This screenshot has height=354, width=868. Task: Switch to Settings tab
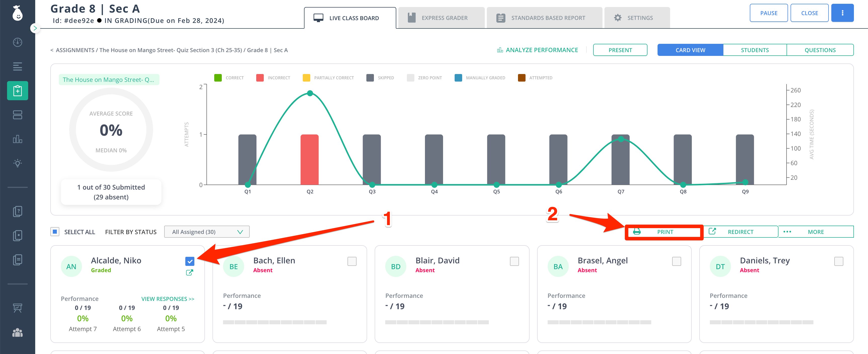[x=637, y=18]
